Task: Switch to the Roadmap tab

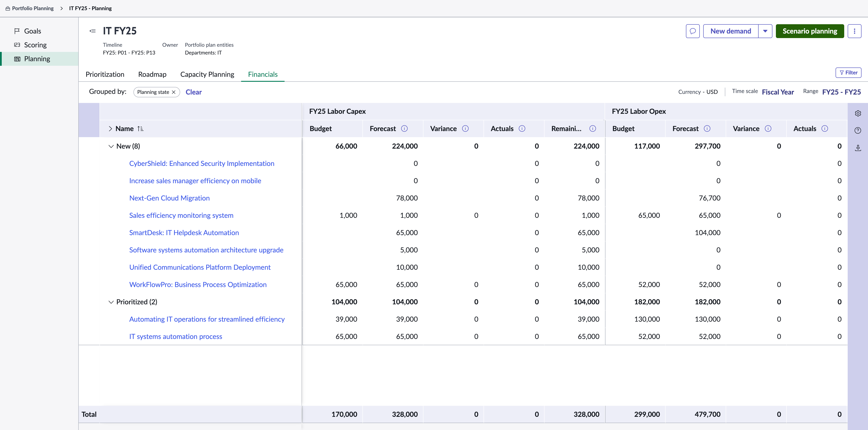Action: [x=152, y=74]
